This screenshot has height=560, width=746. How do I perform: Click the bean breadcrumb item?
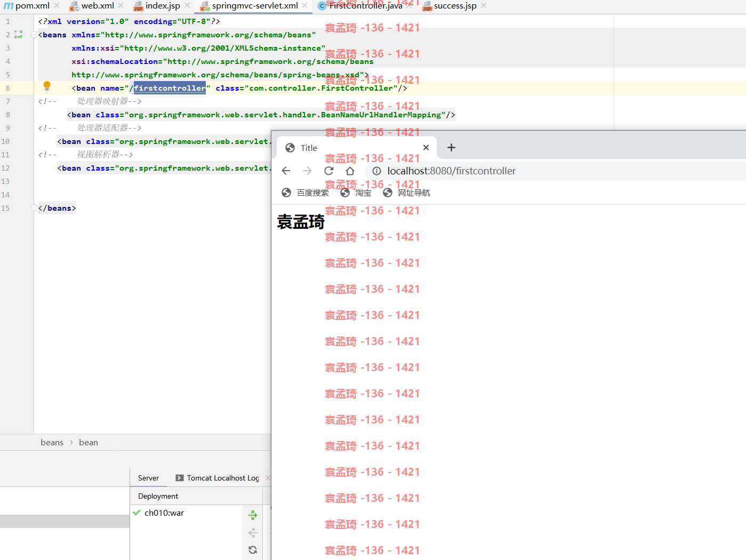coord(89,442)
